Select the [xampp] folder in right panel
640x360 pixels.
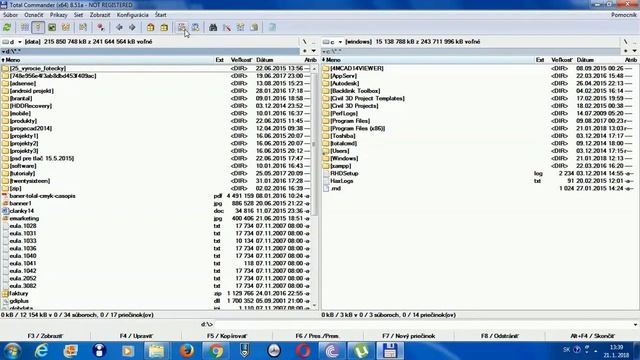point(340,166)
